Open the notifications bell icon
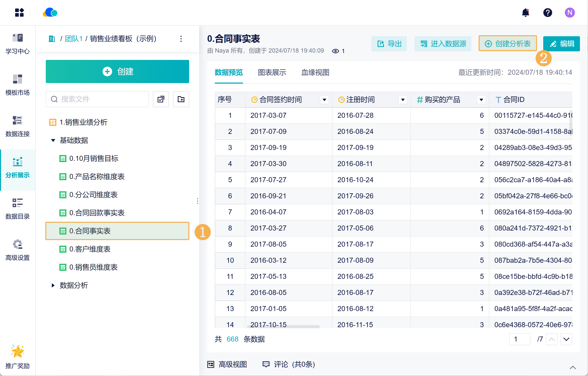588x376 pixels. pos(526,13)
